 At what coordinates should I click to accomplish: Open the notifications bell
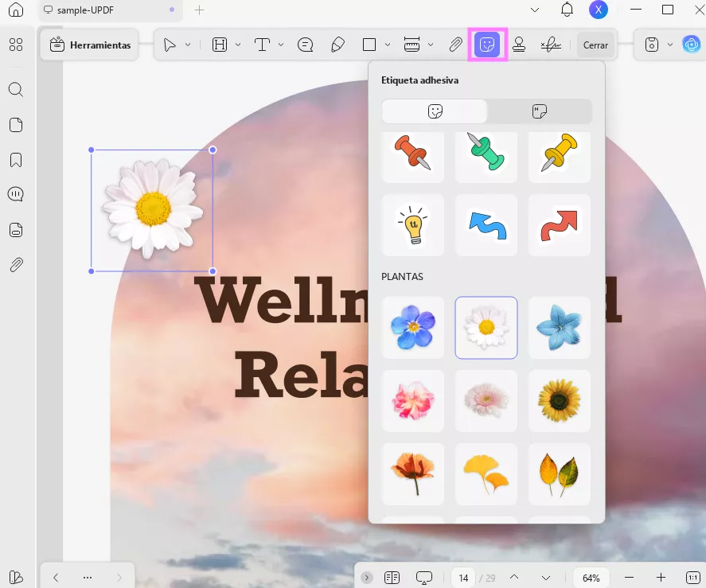(567, 10)
